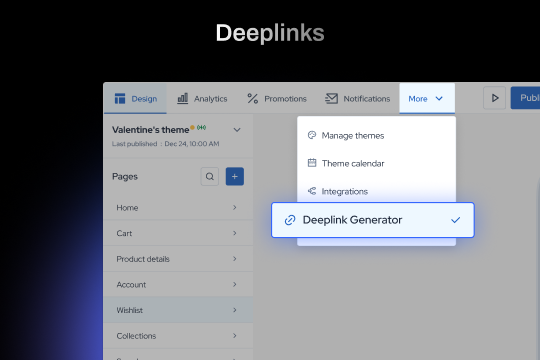Viewport: 540px width, 360px height.
Task: Expand the Account row chevron
Action: 235,285
